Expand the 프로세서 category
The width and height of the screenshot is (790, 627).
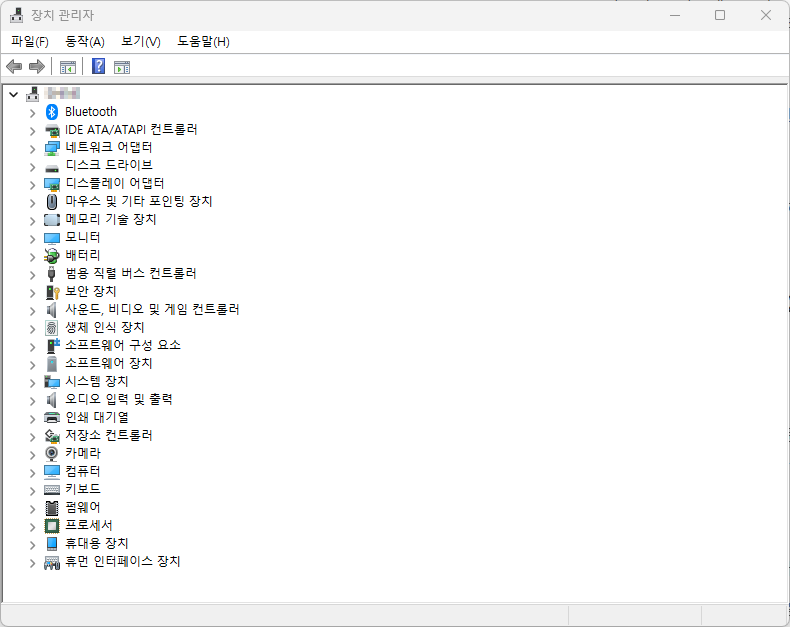click(32, 527)
